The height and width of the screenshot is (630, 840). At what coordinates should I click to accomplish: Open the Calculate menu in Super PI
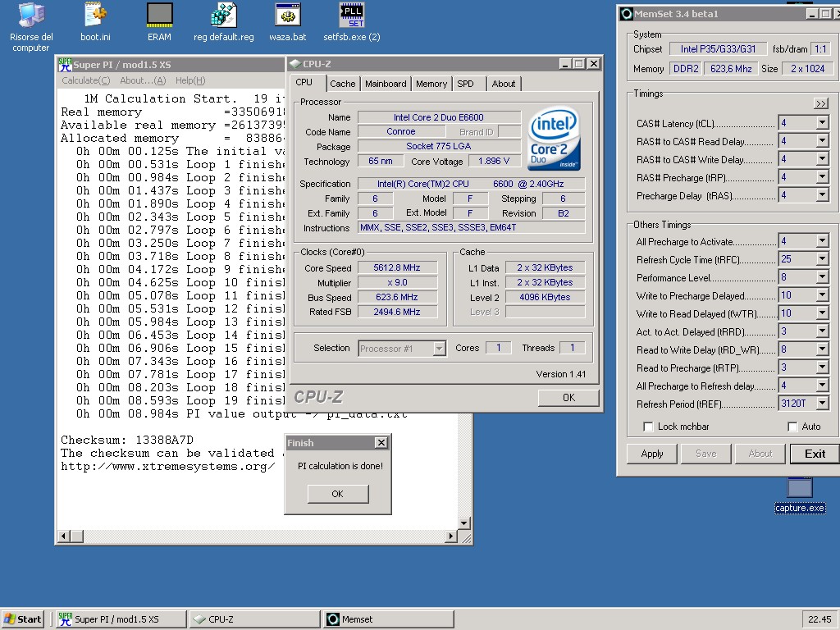(85, 80)
